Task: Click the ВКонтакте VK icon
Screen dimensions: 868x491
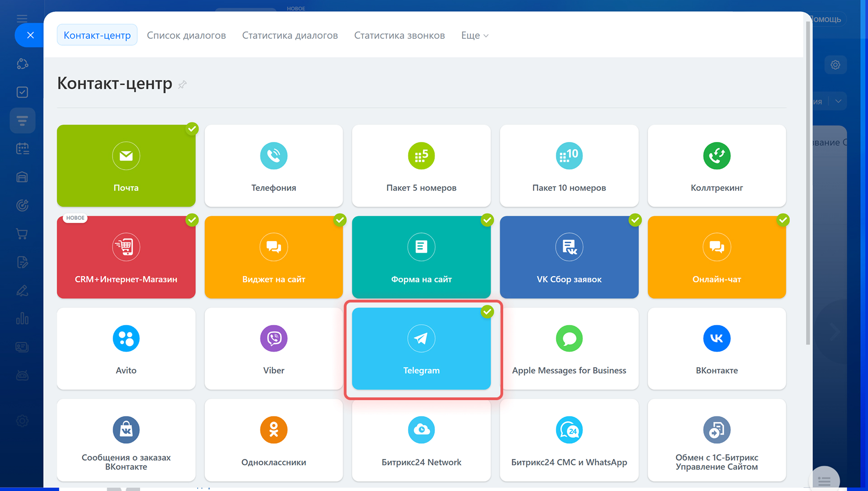Action: point(717,338)
